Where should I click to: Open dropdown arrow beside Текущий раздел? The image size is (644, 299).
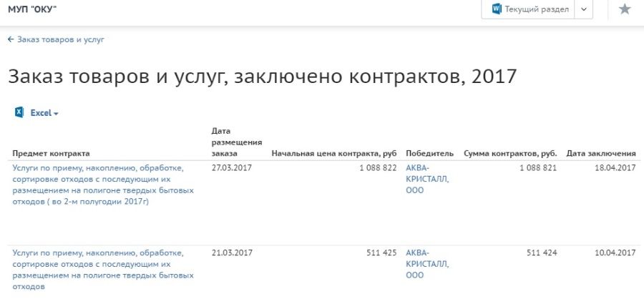(583, 9)
